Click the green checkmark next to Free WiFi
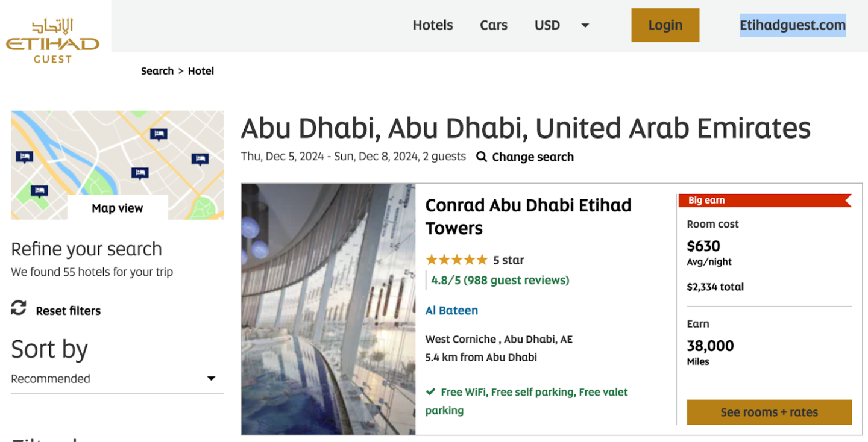Viewport: 868px width, 442px height. (x=430, y=392)
